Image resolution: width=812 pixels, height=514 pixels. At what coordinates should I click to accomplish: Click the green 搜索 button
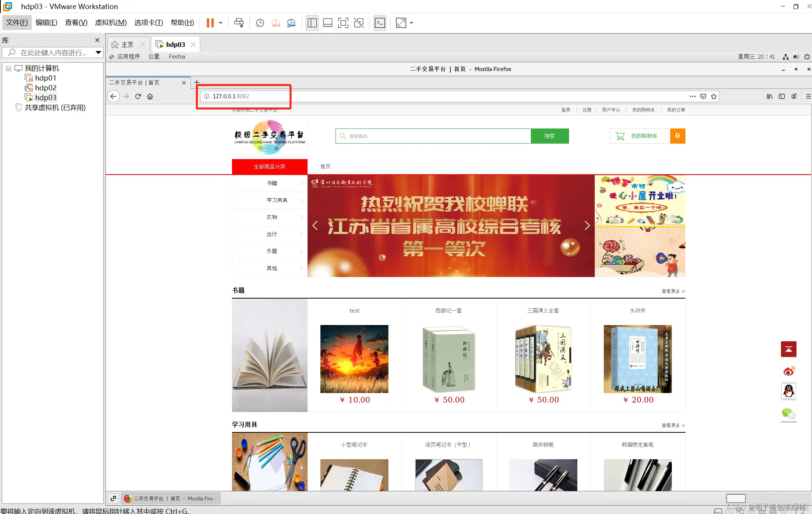(549, 136)
